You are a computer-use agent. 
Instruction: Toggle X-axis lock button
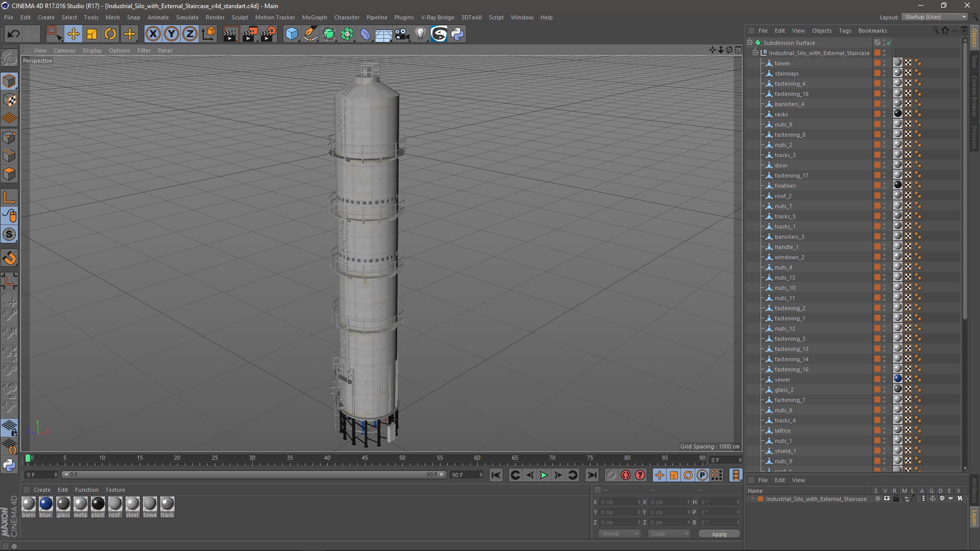pyautogui.click(x=153, y=34)
